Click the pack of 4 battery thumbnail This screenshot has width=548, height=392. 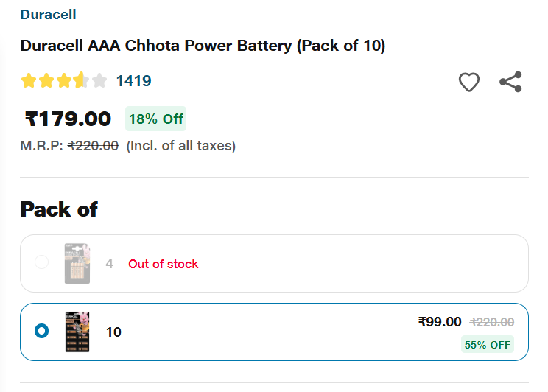[x=77, y=263]
